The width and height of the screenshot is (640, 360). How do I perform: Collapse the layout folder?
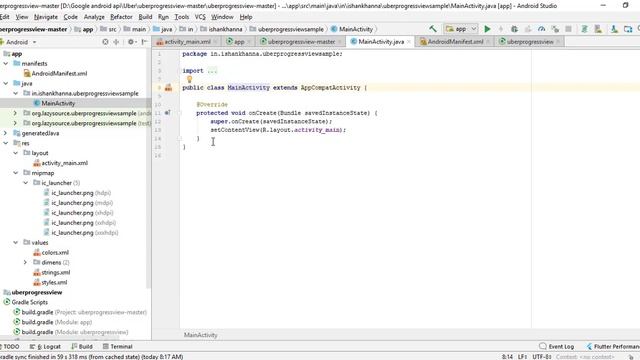click(x=16, y=153)
